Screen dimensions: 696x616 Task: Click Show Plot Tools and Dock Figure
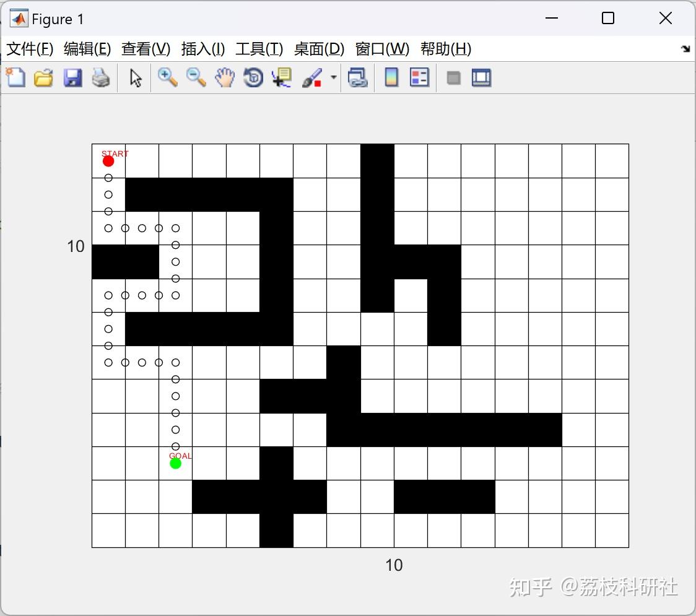click(481, 77)
